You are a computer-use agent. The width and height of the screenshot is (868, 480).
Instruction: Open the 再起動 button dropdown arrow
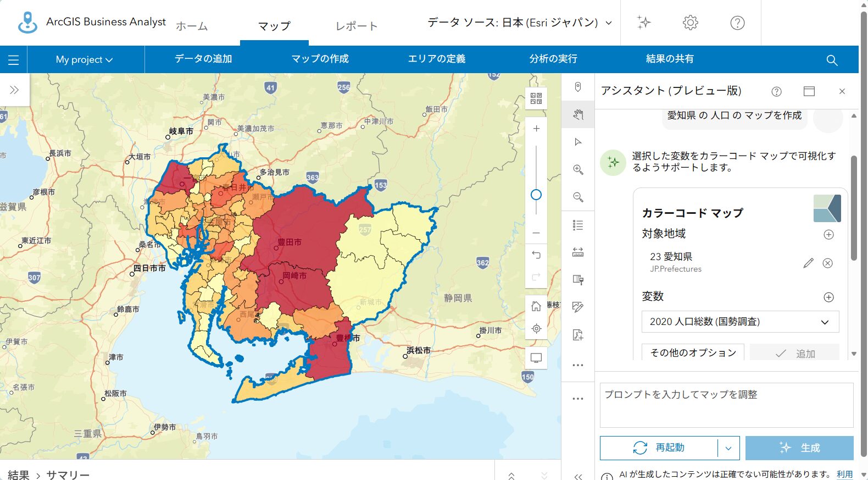728,448
